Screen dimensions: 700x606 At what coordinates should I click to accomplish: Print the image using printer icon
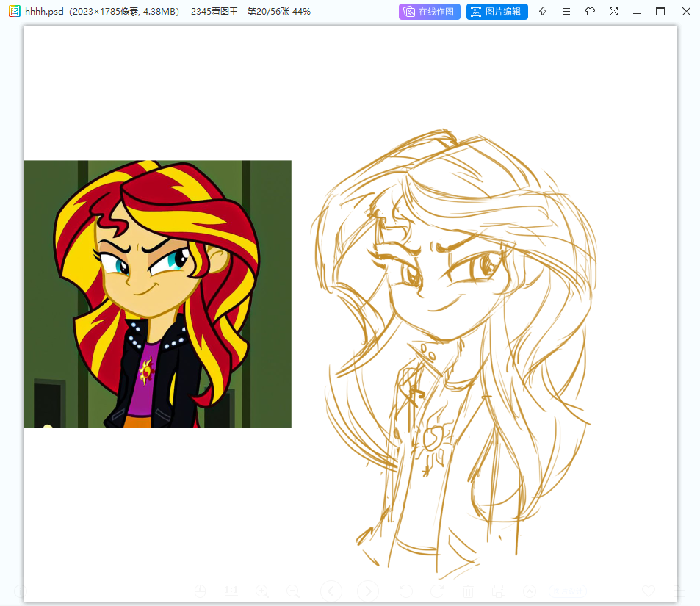pos(499,592)
